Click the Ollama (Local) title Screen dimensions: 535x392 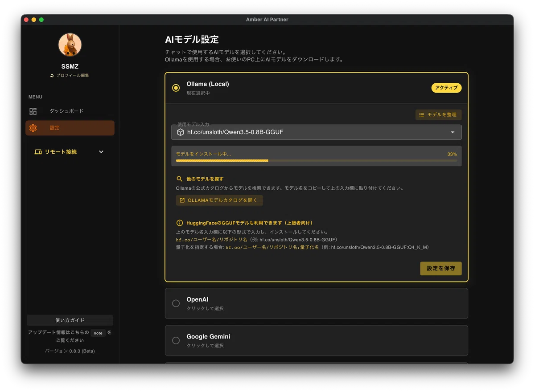click(x=208, y=84)
